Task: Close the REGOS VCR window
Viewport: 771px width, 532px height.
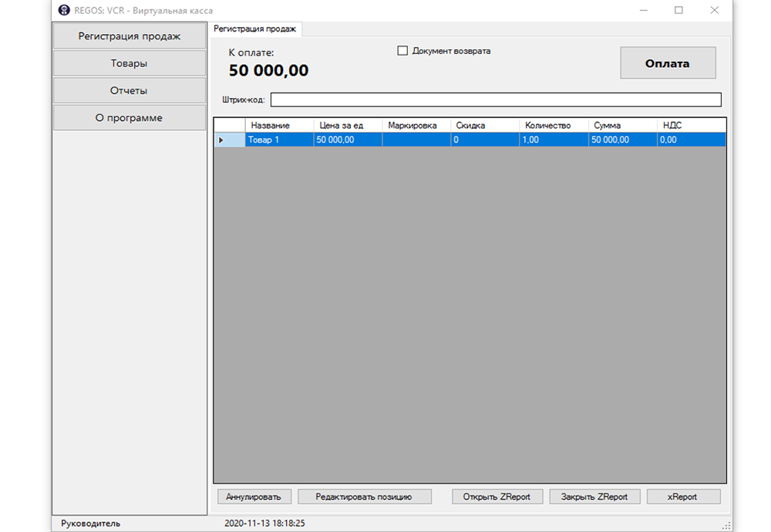Action: [715, 10]
